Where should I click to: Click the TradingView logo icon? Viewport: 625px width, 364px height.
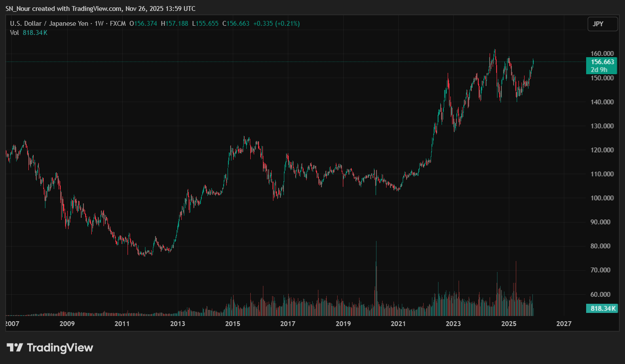tap(15, 348)
